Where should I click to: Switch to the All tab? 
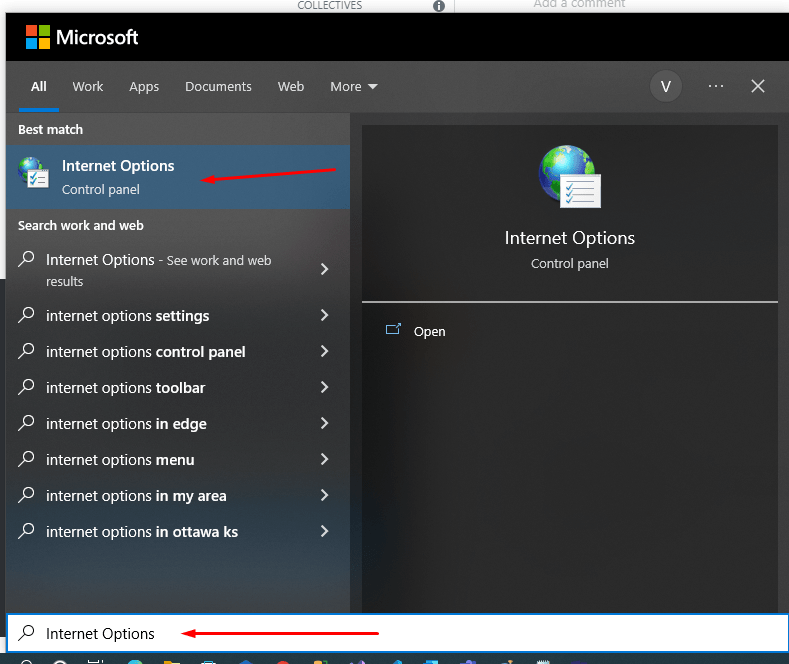[x=39, y=87]
